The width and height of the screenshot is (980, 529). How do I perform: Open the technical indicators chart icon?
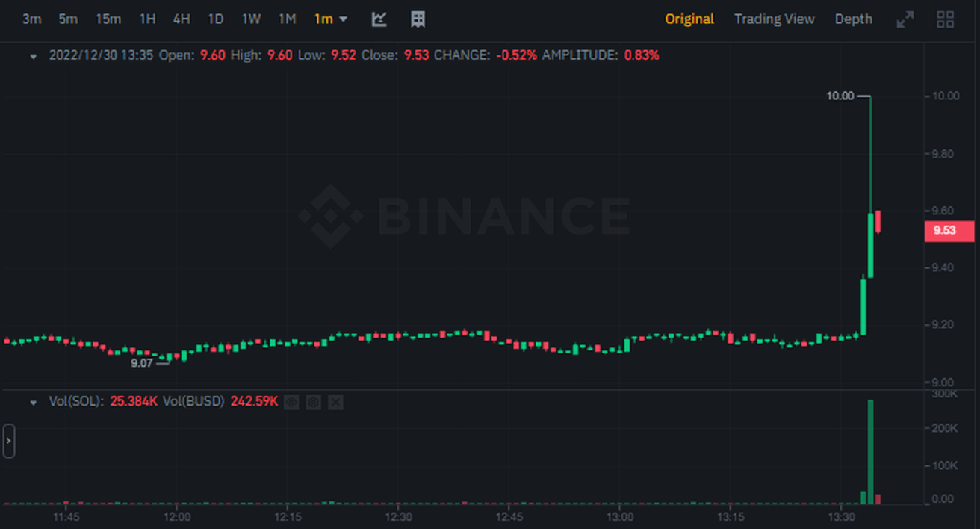(379, 19)
